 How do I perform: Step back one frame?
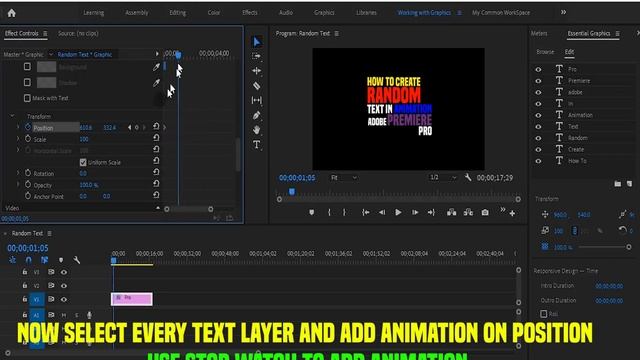(x=382, y=212)
